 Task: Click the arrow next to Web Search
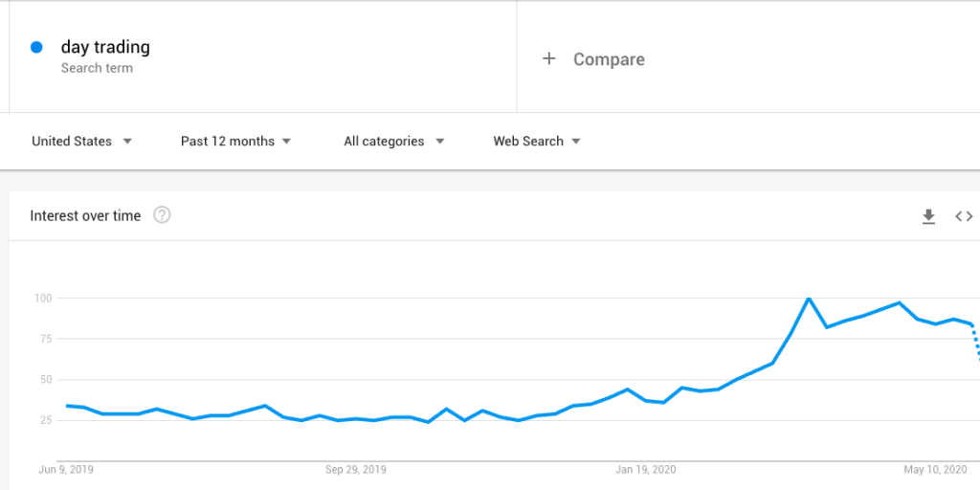[575, 142]
